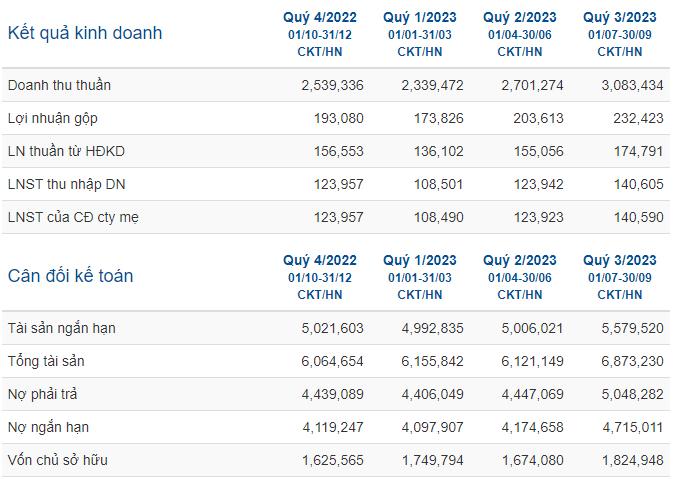Screen dimensions: 673x478
Task: Click equity value 1,625,565
Action: tap(332, 461)
